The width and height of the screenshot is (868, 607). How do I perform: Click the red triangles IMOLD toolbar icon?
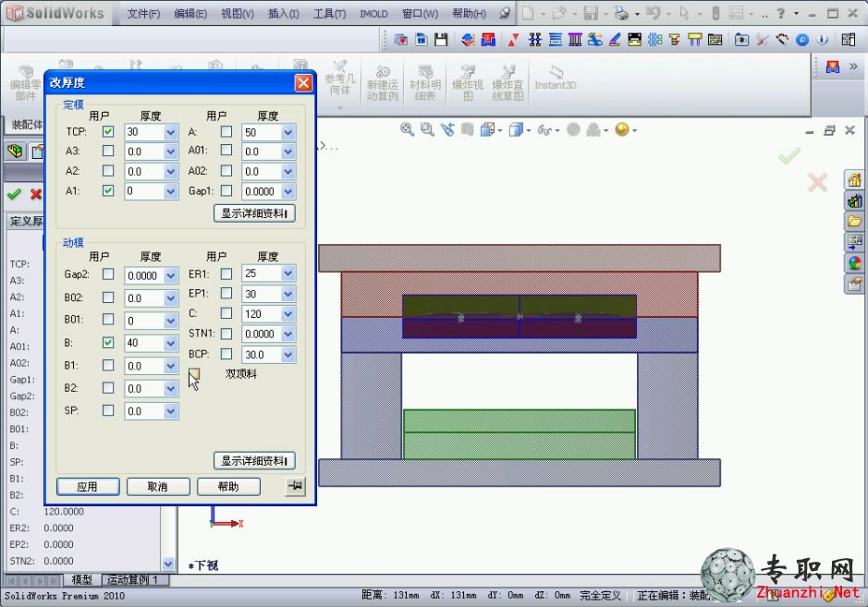pyautogui.click(x=513, y=40)
